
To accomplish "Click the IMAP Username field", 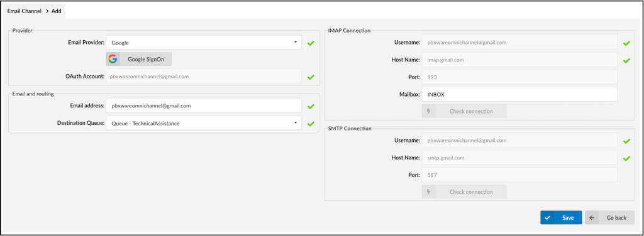I will (x=519, y=42).
